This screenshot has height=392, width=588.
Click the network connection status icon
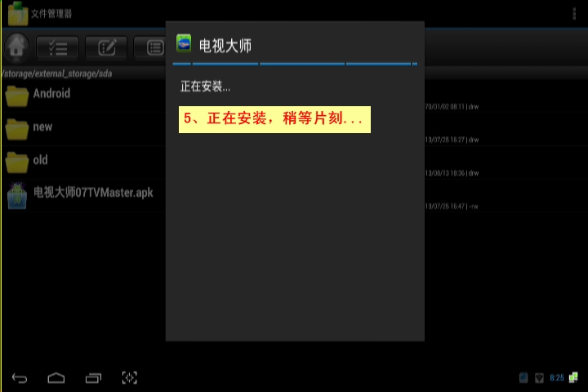pyautogui.click(x=574, y=377)
